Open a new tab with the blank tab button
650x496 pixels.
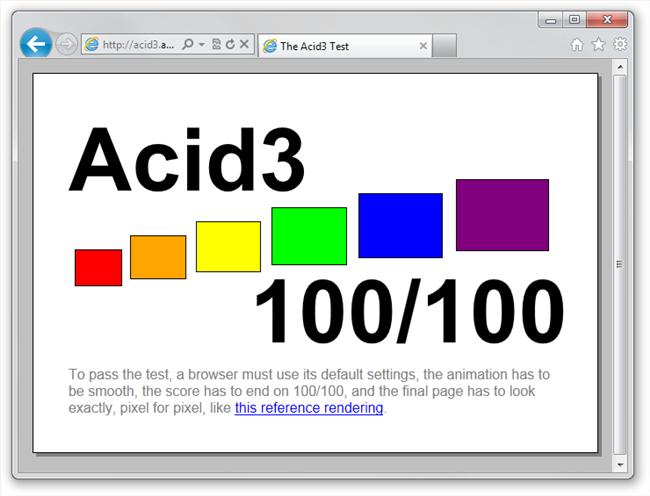[444, 46]
